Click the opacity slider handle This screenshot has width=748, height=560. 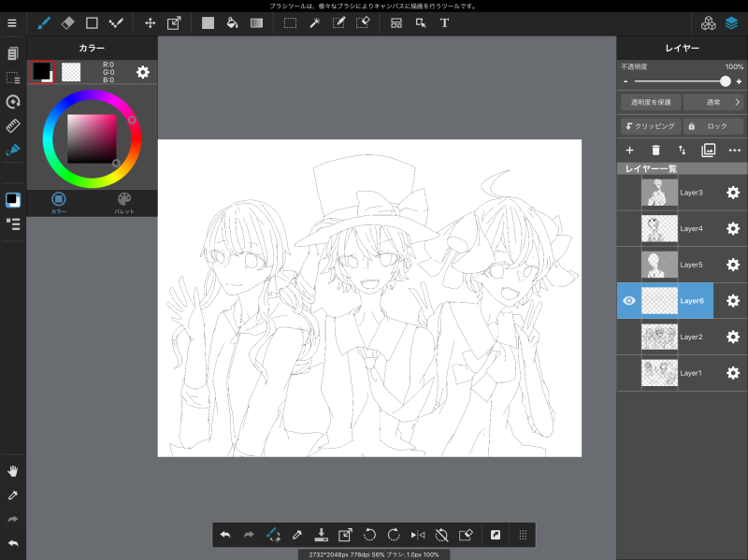click(726, 81)
